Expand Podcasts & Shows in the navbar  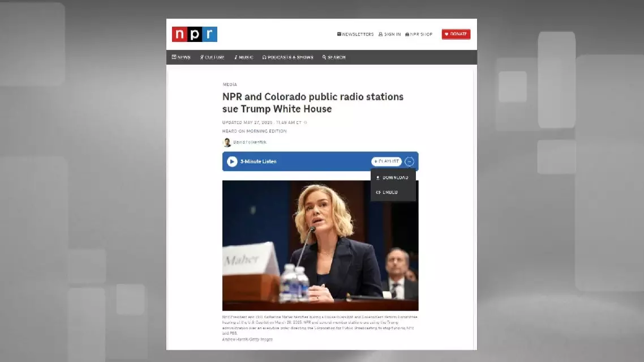click(287, 57)
